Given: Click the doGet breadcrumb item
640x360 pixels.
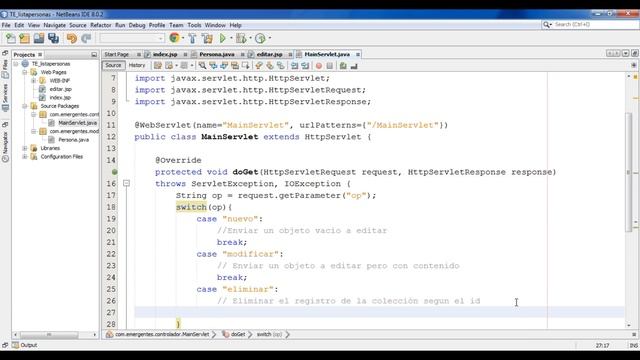Looking at the screenshot, I should pos(238,334).
